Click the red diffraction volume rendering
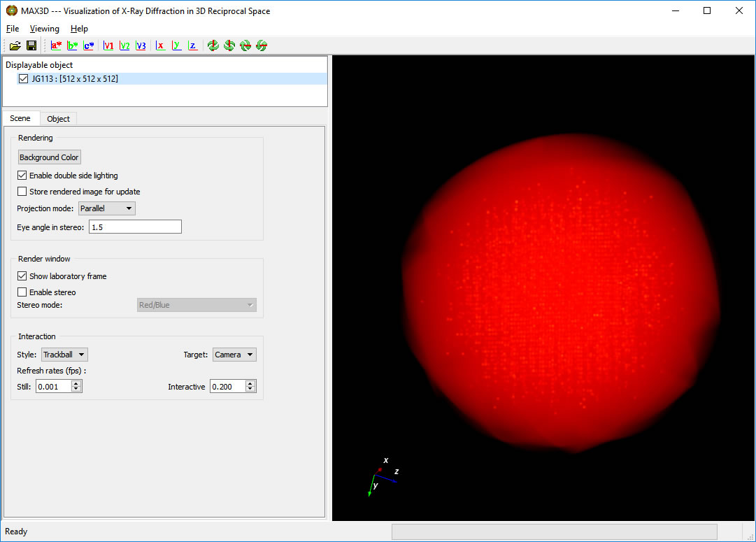 pos(562,294)
